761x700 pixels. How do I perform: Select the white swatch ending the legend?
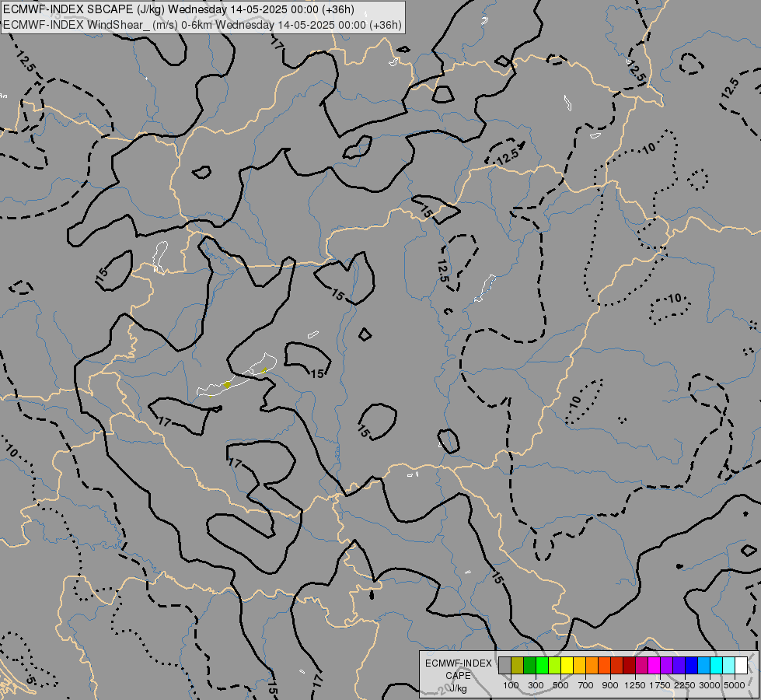click(741, 665)
